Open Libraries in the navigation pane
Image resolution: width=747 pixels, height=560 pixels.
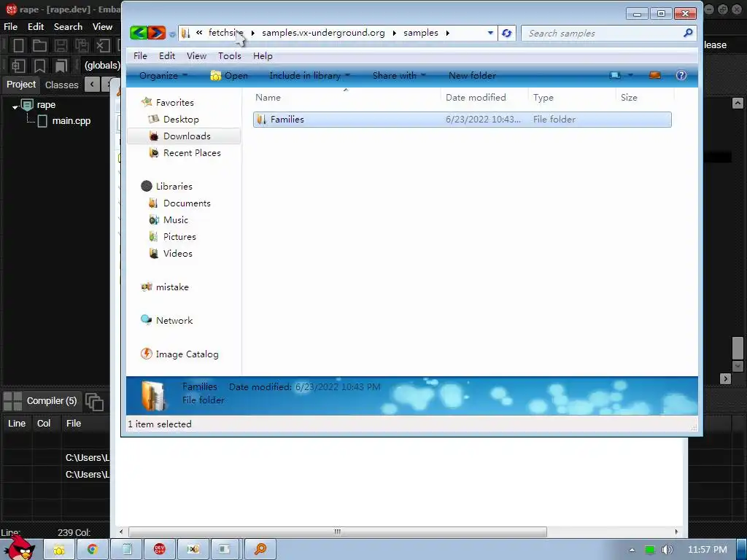(x=174, y=186)
